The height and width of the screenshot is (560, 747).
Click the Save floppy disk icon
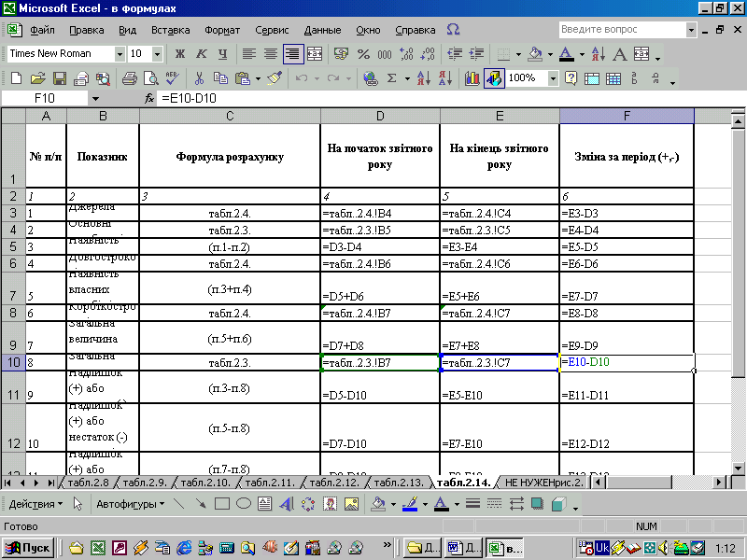58,78
